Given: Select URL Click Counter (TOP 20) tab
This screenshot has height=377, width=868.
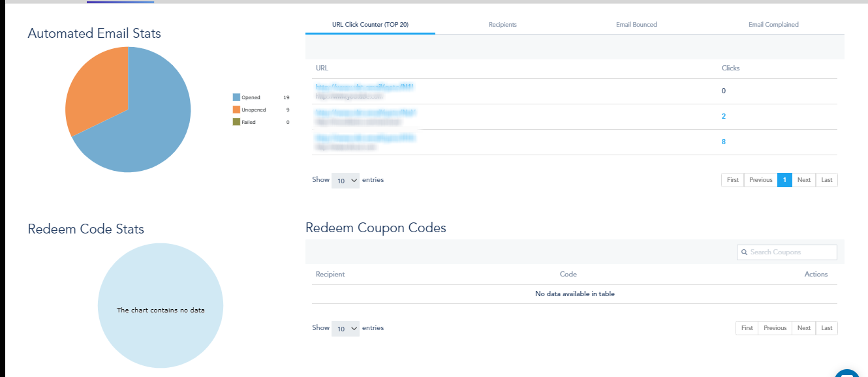Looking at the screenshot, I should point(370,25).
